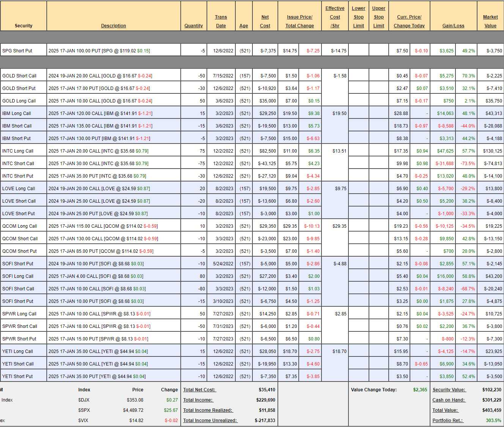The image size is (504, 427).
Task: Open the Market Value column header
Action: point(490,21)
